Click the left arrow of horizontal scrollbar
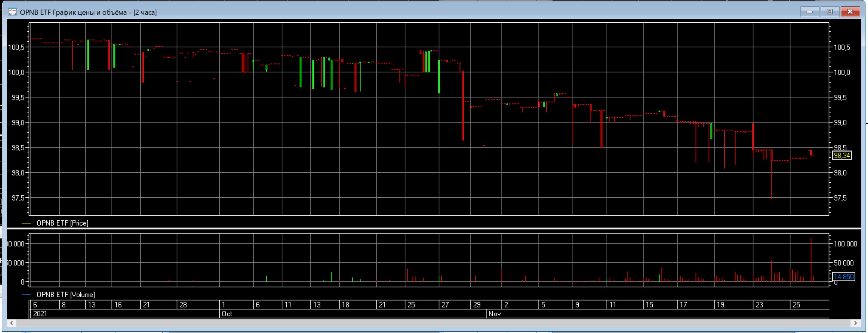This screenshot has width=868, height=333. [x=12, y=323]
